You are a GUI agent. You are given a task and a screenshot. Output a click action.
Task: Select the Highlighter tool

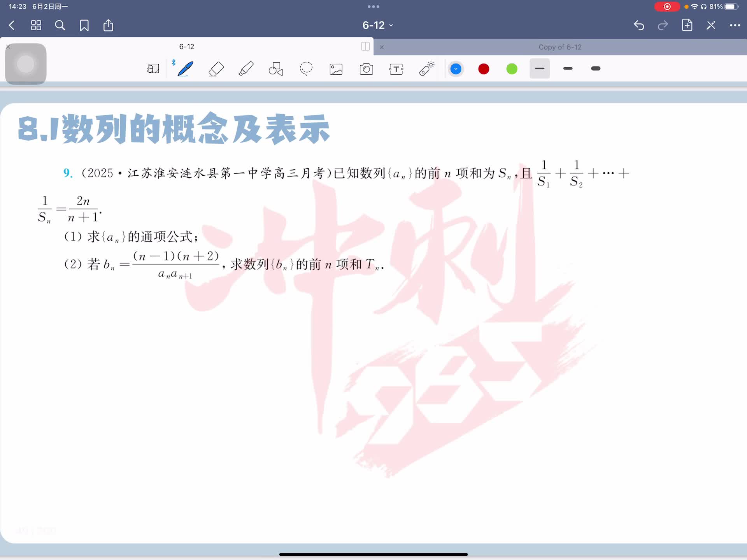point(246,69)
